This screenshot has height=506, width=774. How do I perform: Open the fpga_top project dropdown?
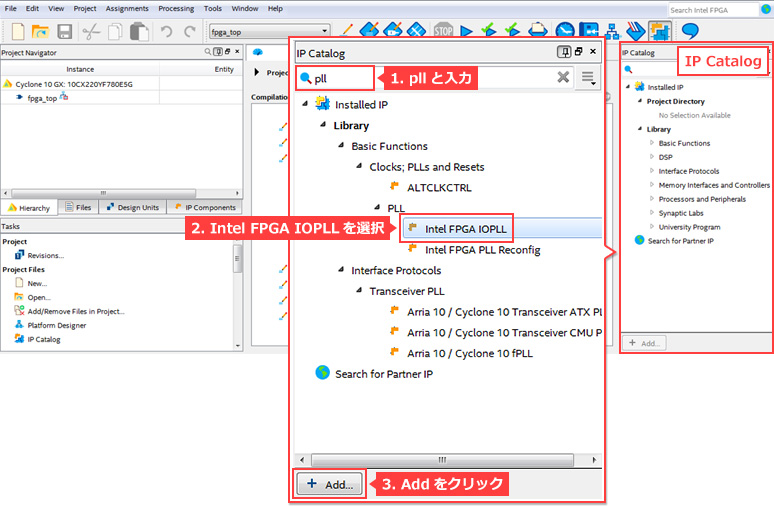coord(324,31)
